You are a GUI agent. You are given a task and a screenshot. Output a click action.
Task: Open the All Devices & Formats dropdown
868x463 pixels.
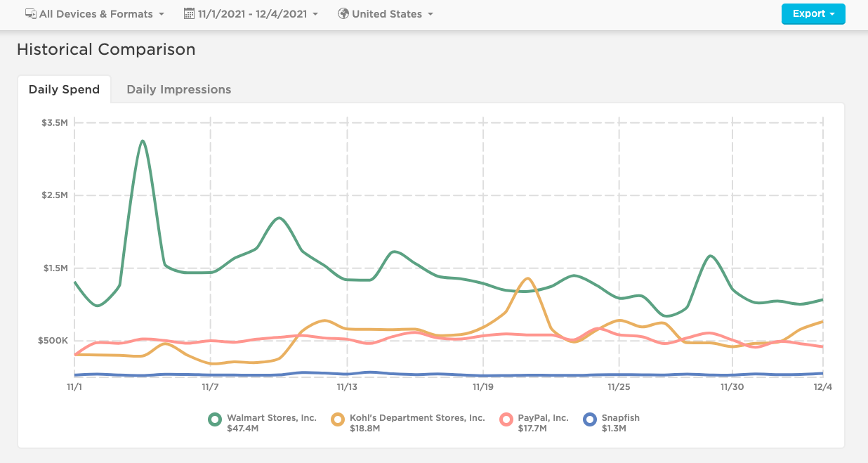tap(95, 13)
